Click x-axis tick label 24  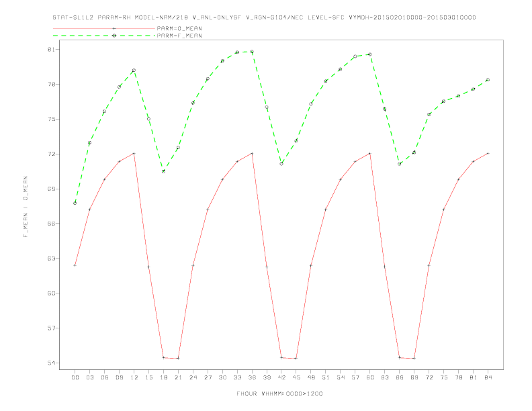click(193, 377)
